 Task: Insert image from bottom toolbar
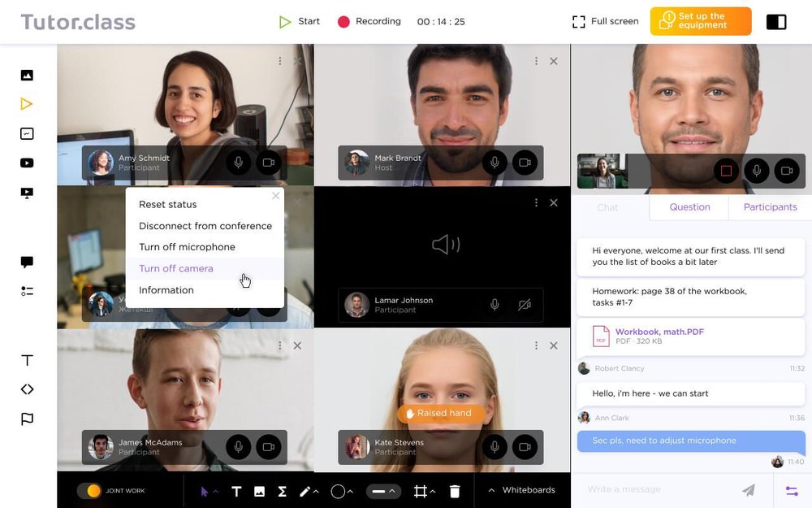[260, 492]
